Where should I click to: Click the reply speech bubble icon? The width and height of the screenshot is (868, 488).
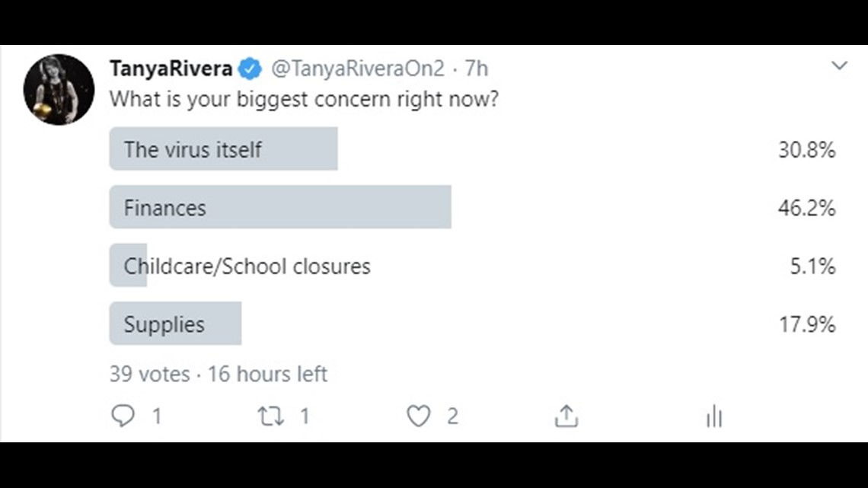tap(123, 416)
